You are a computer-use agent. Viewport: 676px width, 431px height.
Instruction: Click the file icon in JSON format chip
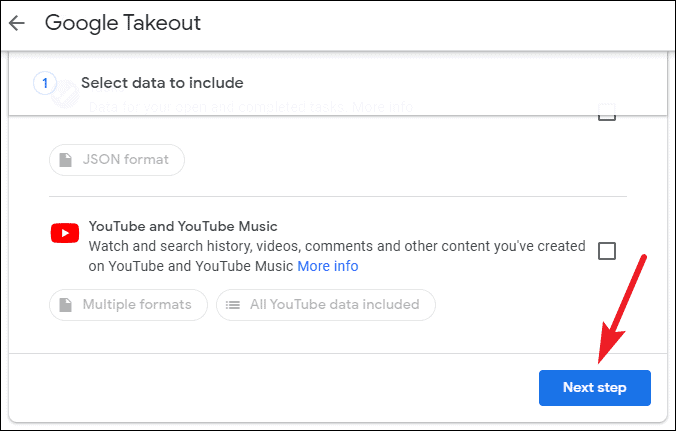tap(66, 159)
